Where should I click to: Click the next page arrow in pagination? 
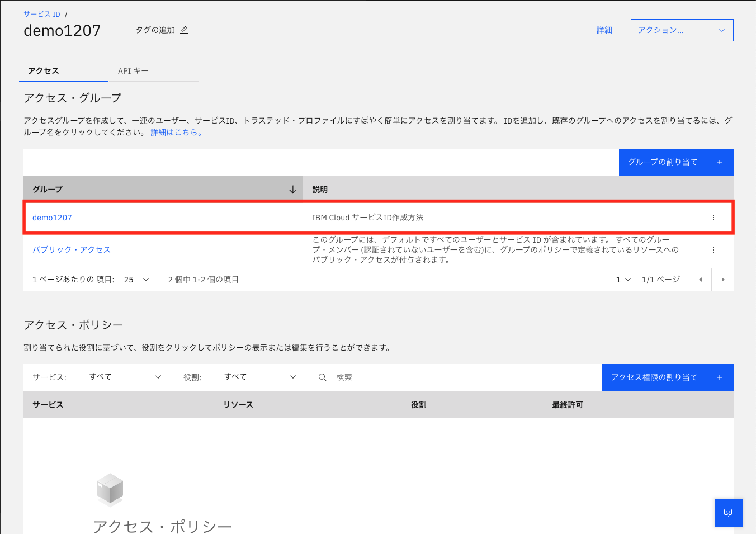[723, 280]
